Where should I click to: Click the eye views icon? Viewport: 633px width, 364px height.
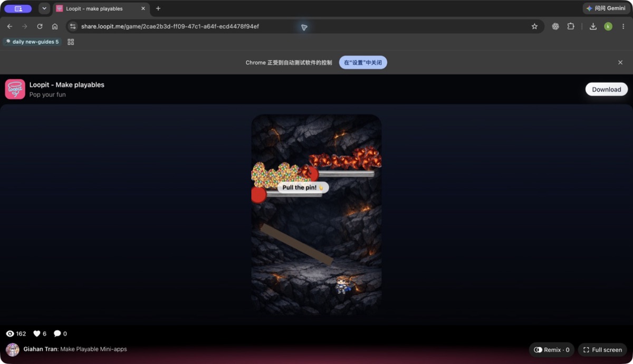pyautogui.click(x=9, y=333)
